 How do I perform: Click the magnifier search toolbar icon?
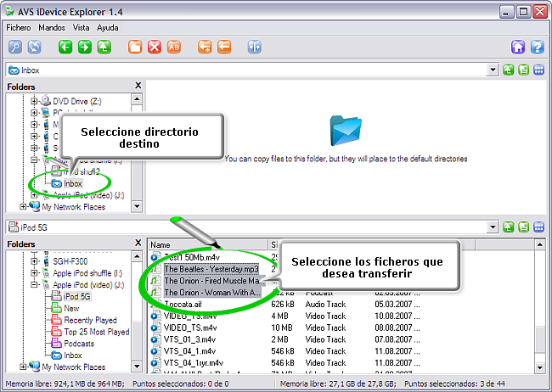tap(15, 47)
